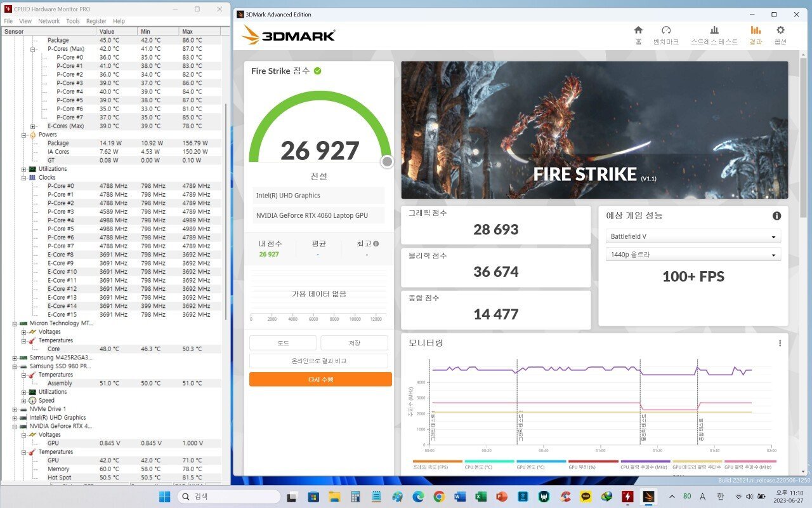Open the 1440p 울트라 resolution dropdown

point(693,255)
